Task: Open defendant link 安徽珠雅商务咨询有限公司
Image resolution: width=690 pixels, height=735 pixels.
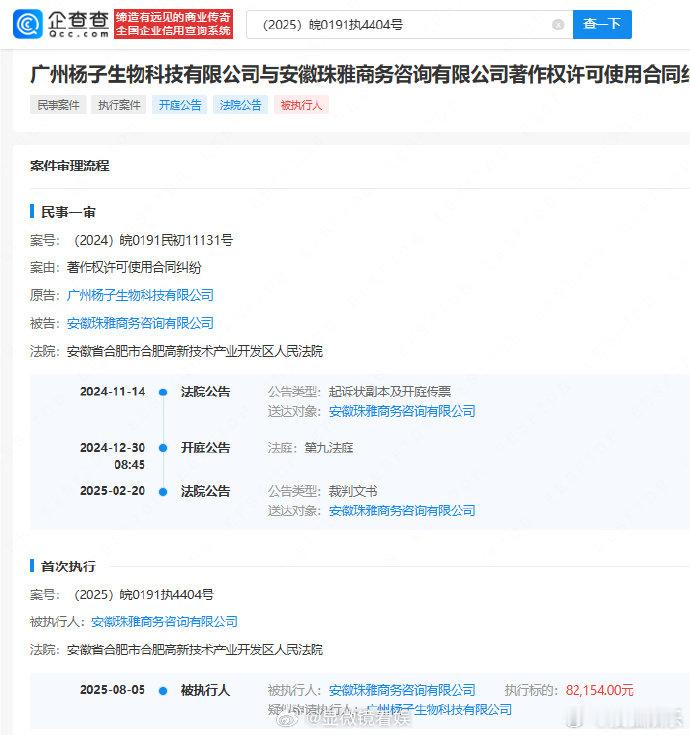Action: coord(140,323)
